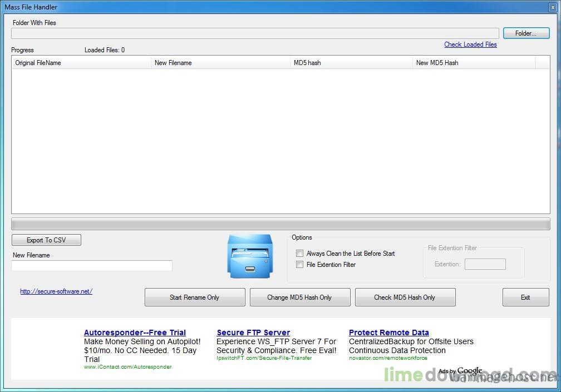The height and width of the screenshot is (392, 561).
Task: Visit the secure-software.net link
Action: 56,291
